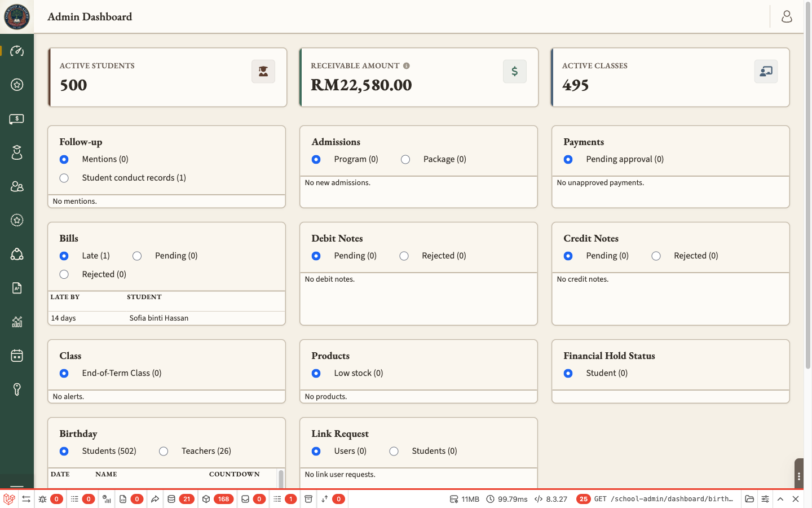Select the Student conduct records (1) radio

coord(64,178)
